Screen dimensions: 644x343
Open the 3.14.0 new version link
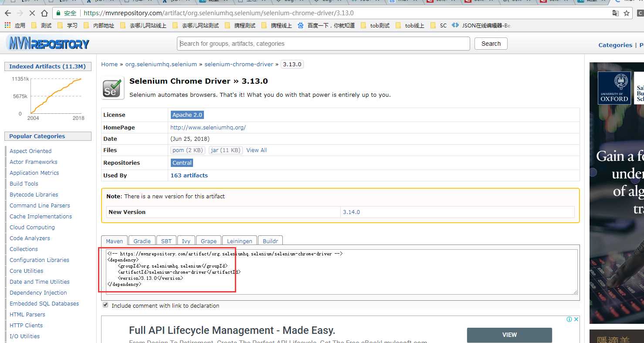[x=351, y=212]
